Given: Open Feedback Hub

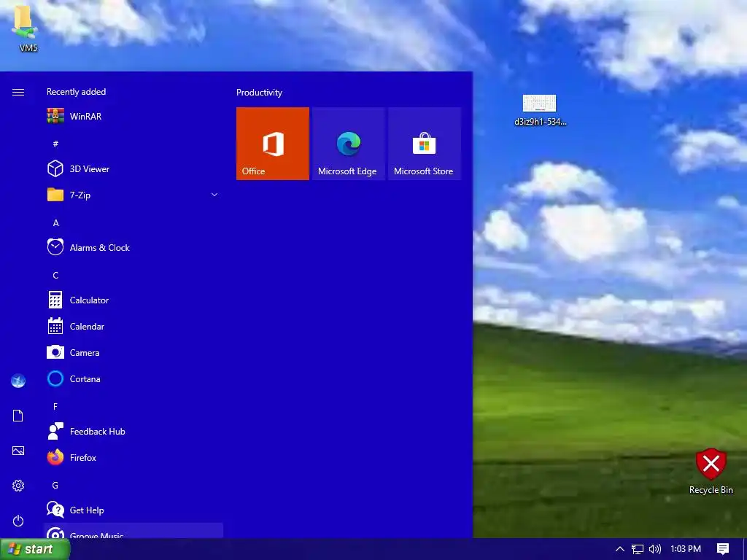Looking at the screenshot, I should [x=133, y=432].
